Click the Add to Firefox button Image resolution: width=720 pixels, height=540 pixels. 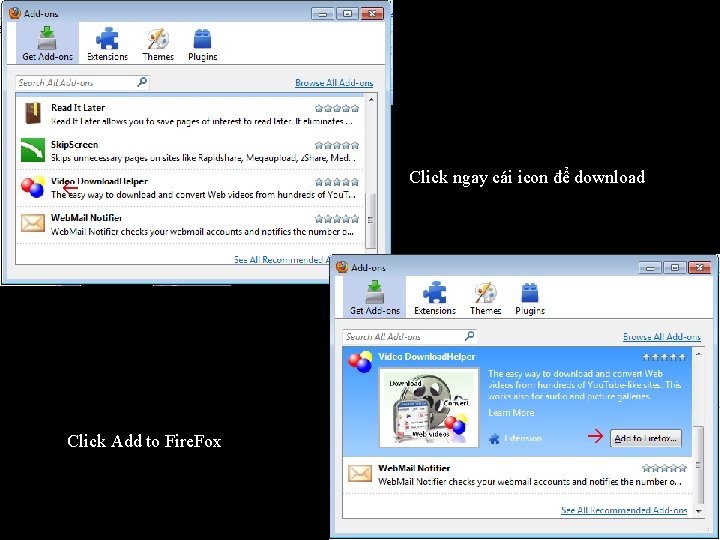646,438
